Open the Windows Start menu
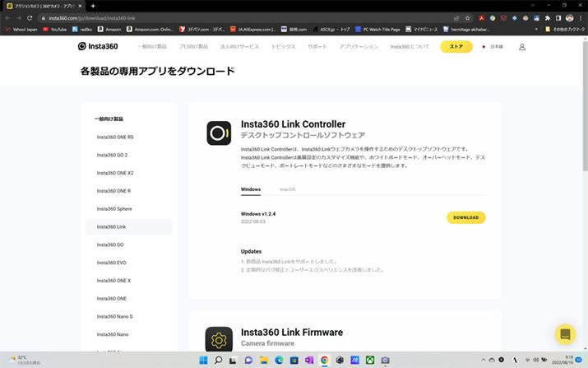 click(203, 361)
